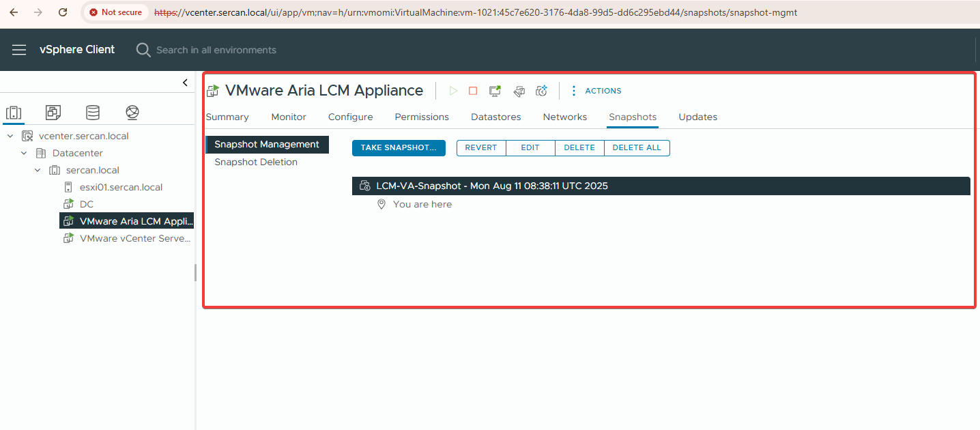Image resolution: width=980 pixels, height=430 pixels.
Task: Launch the VM console icon
Action: pos(495,91)
